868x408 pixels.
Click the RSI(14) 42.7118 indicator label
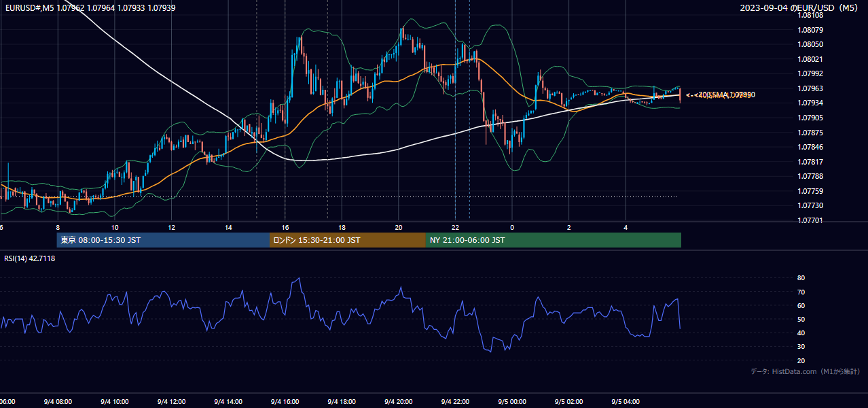pos(30,258)
